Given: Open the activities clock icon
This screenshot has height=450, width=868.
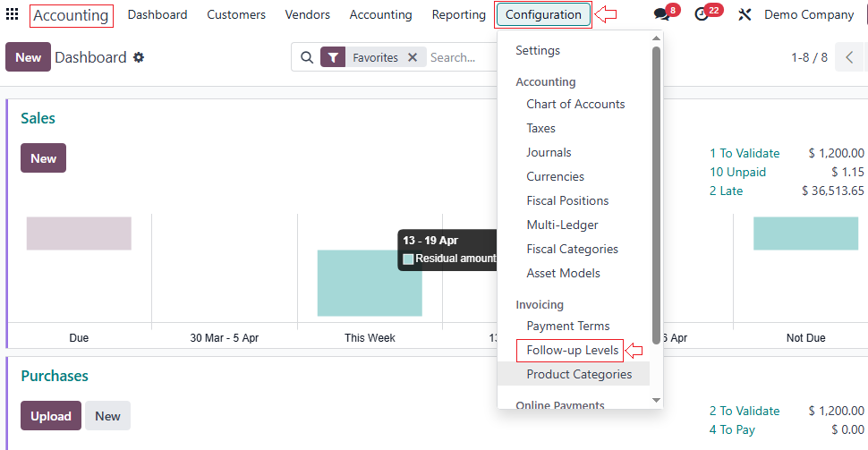Looking at the screenshot, I should tap(702, 15).
